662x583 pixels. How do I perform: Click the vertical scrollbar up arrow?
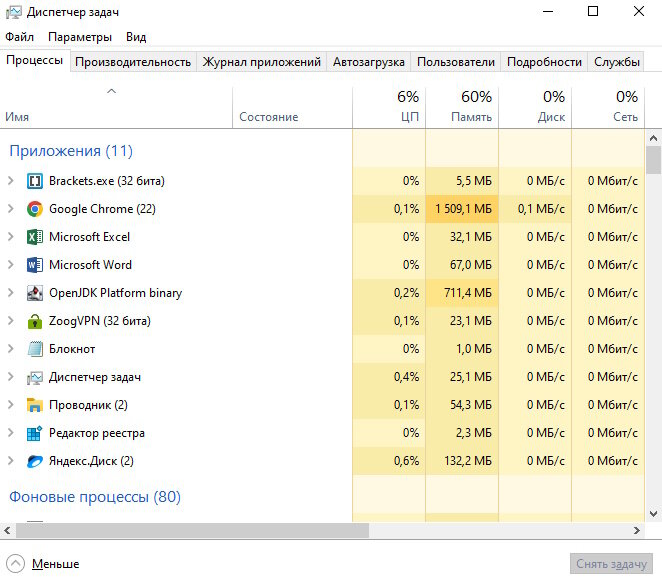coord(653,138)
